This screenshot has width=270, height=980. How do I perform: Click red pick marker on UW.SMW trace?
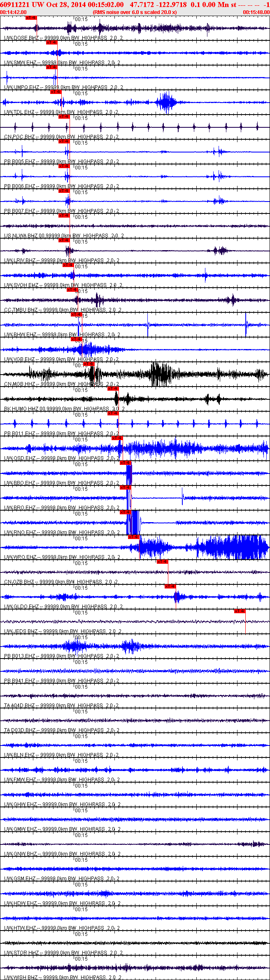[x=51, y=42]
